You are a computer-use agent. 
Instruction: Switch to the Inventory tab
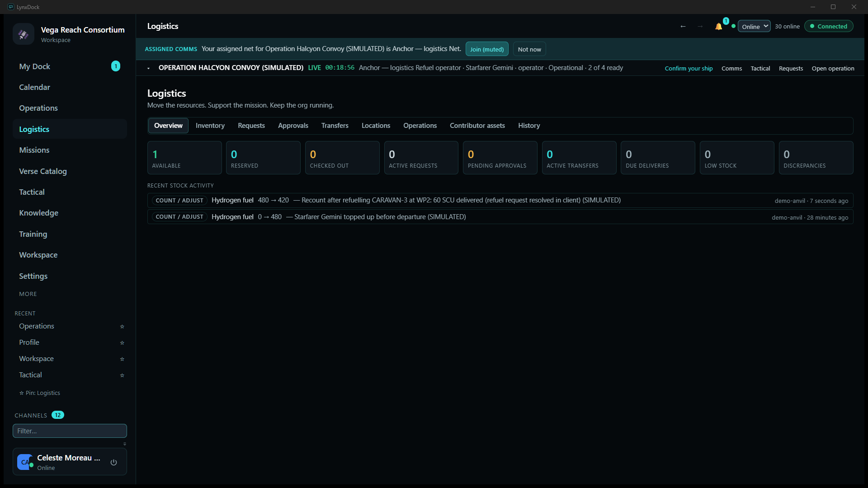pos(210,126)
